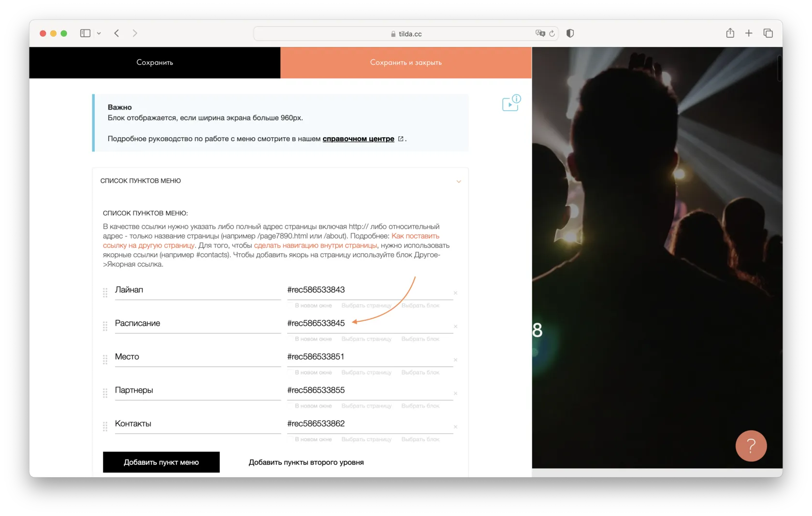Click Выбрать страницу under Место

(366, 373)
